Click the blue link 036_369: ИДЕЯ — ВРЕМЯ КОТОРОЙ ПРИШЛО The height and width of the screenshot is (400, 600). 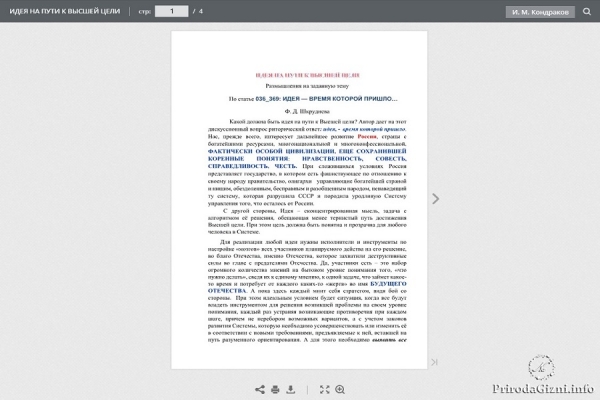pyautogui.click(x=326, y=99)
